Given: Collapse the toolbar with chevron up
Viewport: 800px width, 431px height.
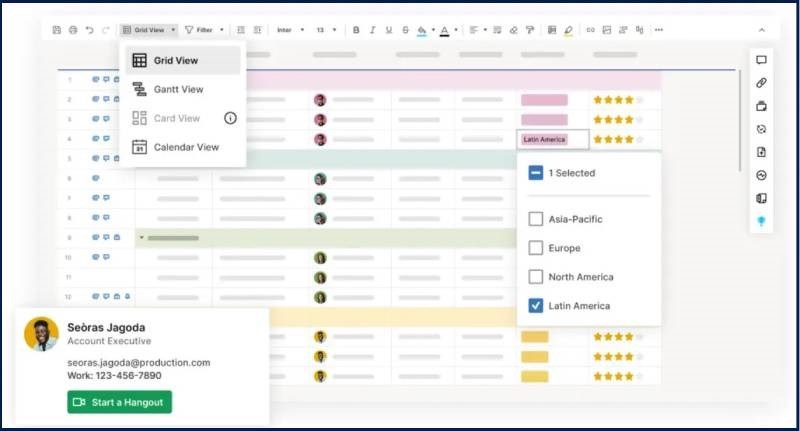Looking at the screenshot, I should pyautogui.click(x=762, y=30).
